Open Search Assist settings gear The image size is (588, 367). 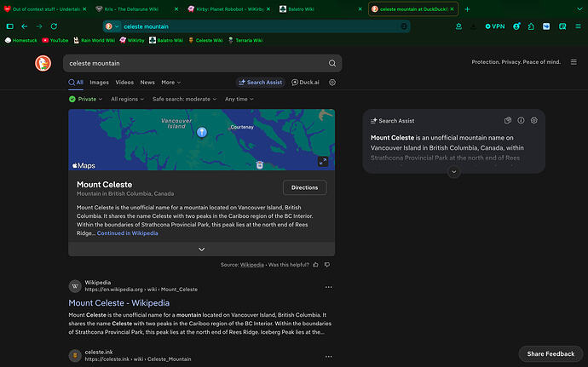pyautogui.click(x=534, y=120)
